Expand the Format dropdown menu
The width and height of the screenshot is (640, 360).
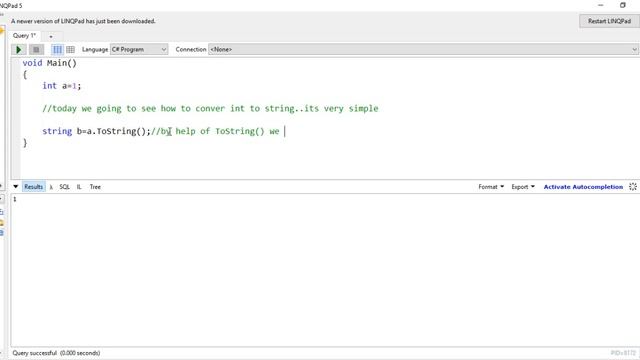pos(491,187)
